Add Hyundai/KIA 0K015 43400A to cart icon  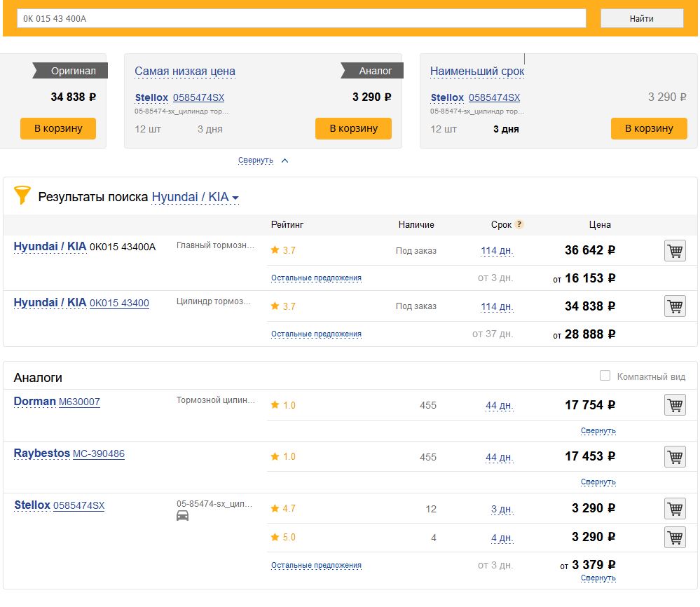point(675,250)
